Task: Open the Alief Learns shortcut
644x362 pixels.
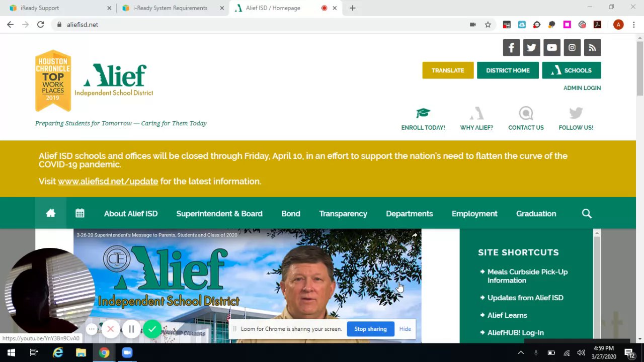Action: (507, 315)
